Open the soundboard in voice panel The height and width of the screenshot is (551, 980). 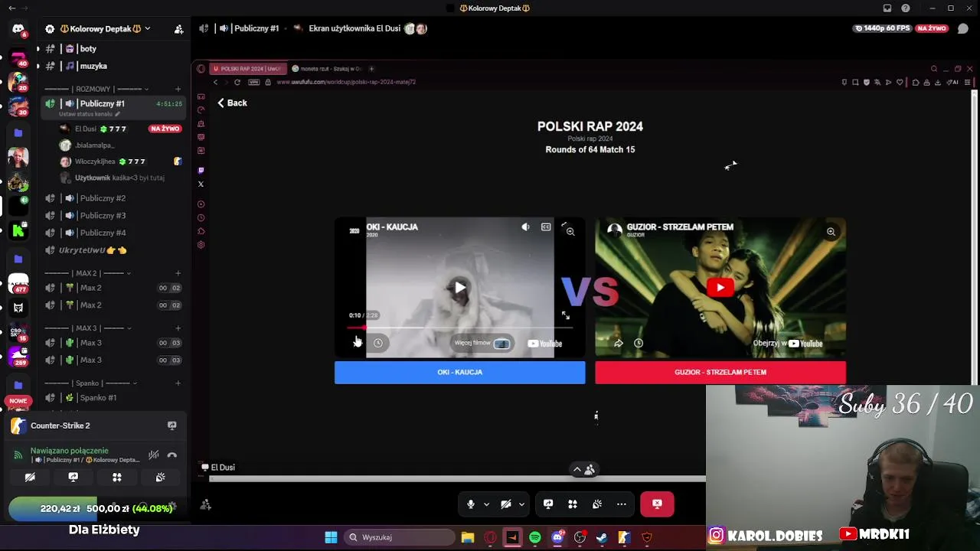[161, 477]
